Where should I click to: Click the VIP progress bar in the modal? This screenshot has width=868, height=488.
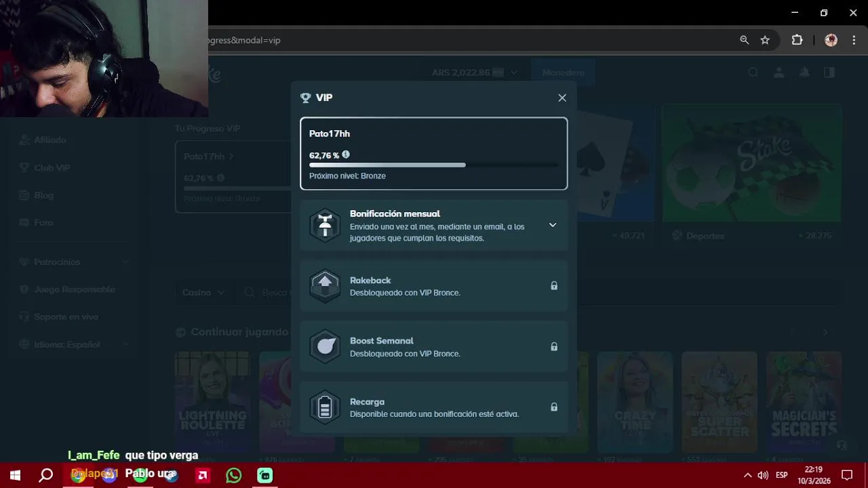(x=434, y=165)
